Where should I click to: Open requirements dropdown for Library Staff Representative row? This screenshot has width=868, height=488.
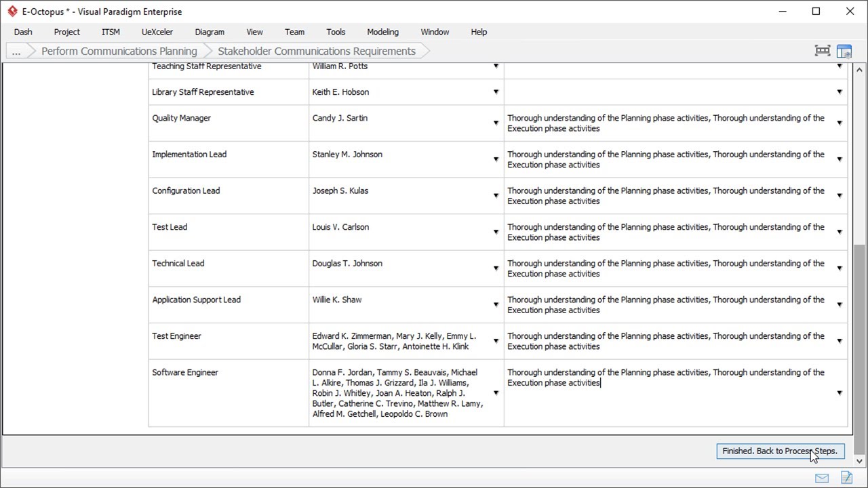[x=840, y=92]
